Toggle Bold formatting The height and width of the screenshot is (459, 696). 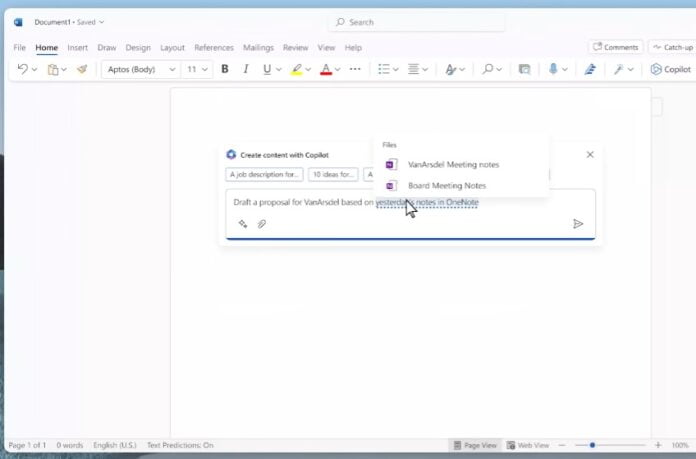click(x=225, y=69)
